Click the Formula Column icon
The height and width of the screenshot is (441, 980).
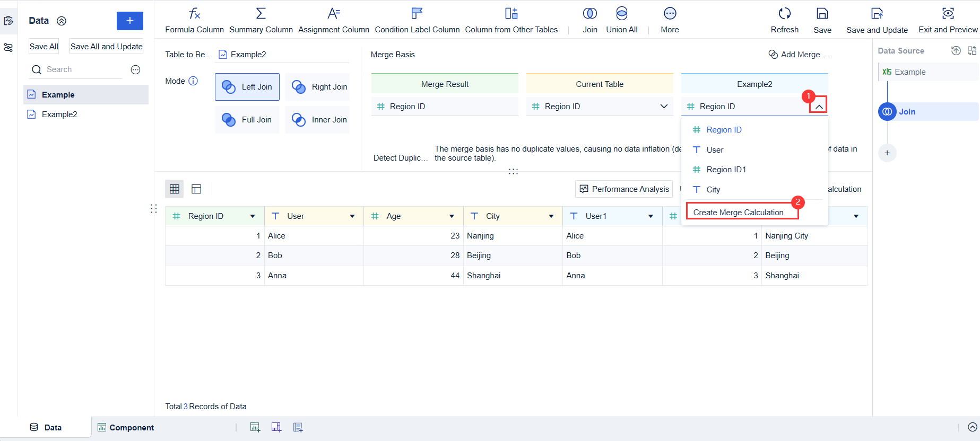194,14
